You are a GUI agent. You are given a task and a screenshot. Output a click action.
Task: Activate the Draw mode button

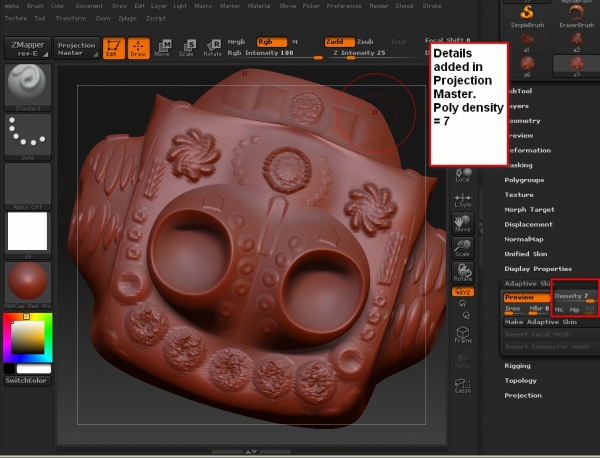point(138,49)
